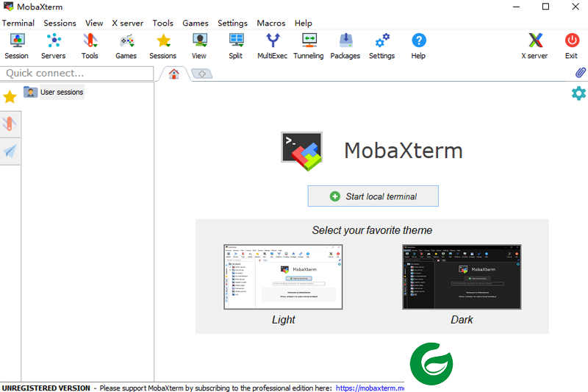Click the new tab plus icon

point(201,74)
